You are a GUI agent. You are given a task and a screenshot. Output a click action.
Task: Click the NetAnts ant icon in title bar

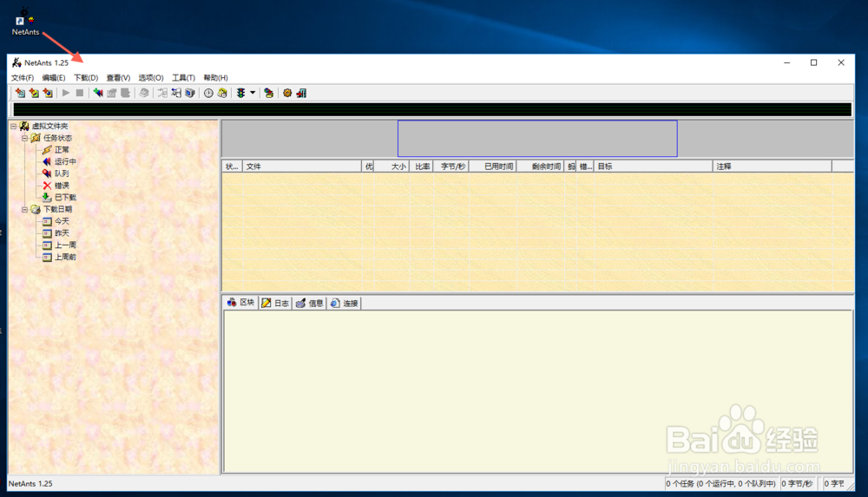point(16,62)
